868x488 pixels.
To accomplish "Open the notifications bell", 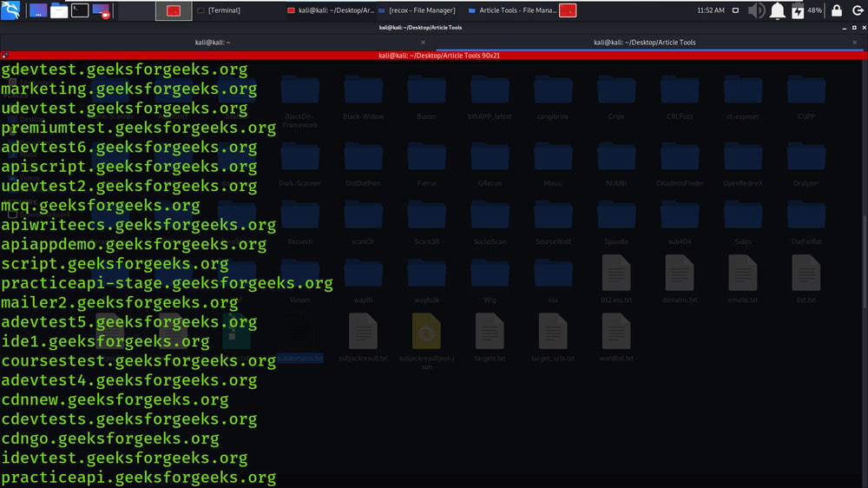I will click(777, 10).
